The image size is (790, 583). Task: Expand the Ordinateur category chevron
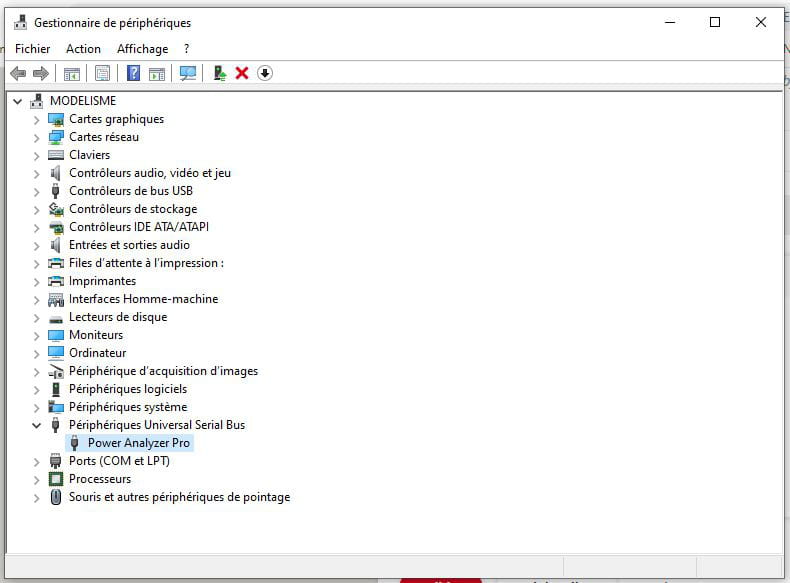[36, 354]
